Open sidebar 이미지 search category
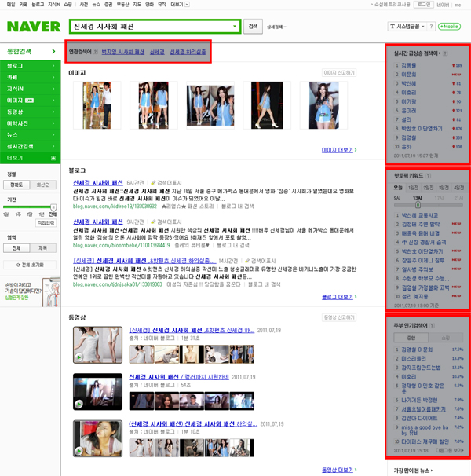 31,101
